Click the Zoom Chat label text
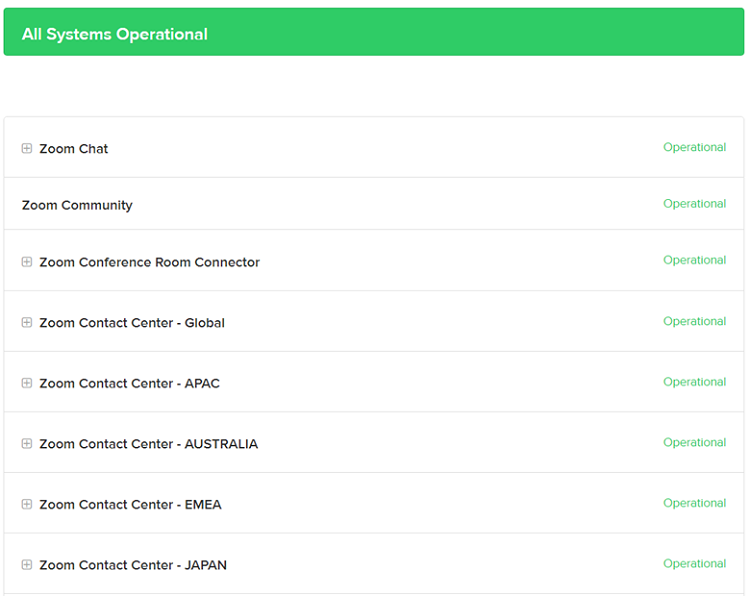This screenshot has width=750, height=596. tap(74, 149)
